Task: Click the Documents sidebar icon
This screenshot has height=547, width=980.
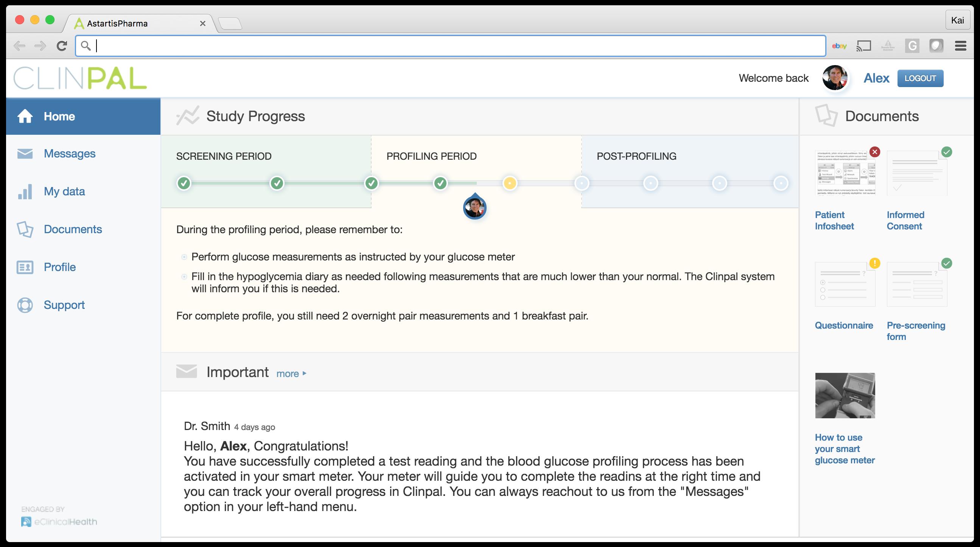Action: tap(25, 229)
